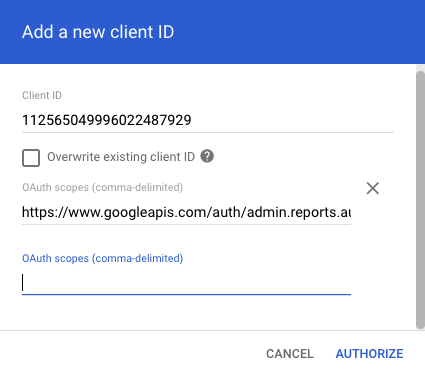Click the empty area below the scopes fields
Viewport: 425px width, 377px height.
(200, 313)
